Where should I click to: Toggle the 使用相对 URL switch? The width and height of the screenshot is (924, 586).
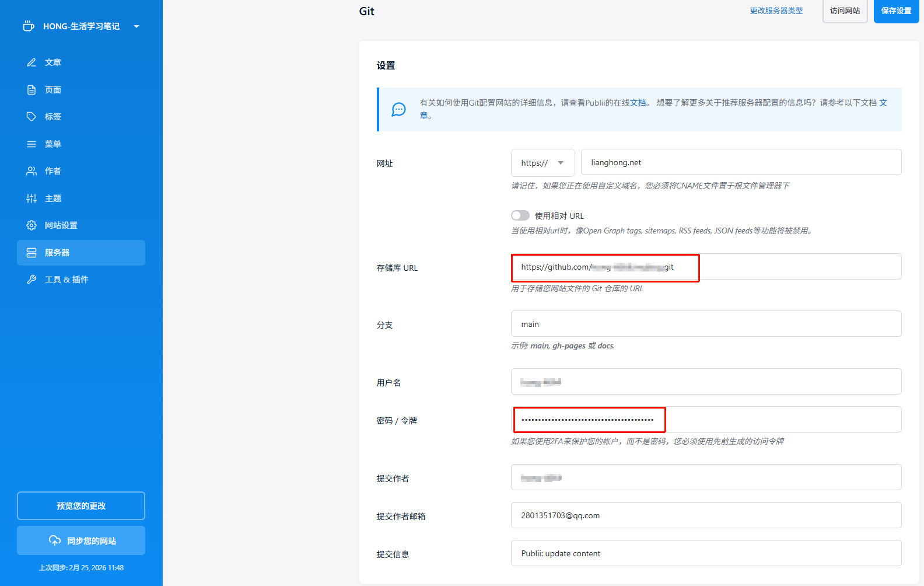(520, 215)
